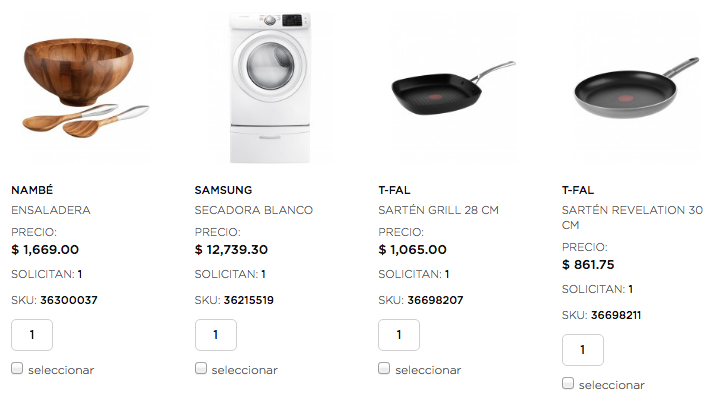This screenshot has height=401, width=713.
Task: Tick seleccionar checkbox for Sartén Revelation 30 cm
Action: point(568,383)
